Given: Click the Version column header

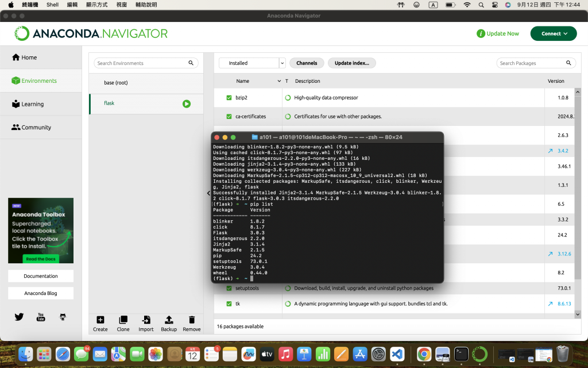Looking at the screenshot, I should click(x=556, y=81).
